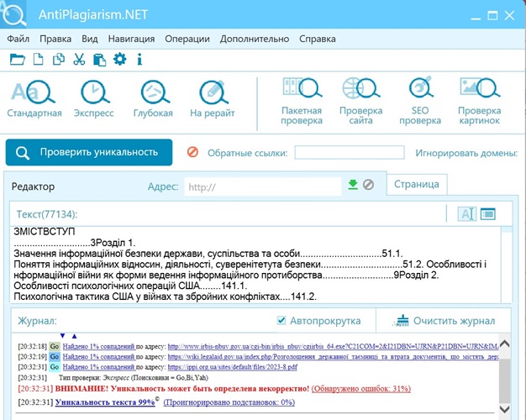Click Проверить уникальность button
Viewport: 526px width, 420px height.
pos(89,152)
